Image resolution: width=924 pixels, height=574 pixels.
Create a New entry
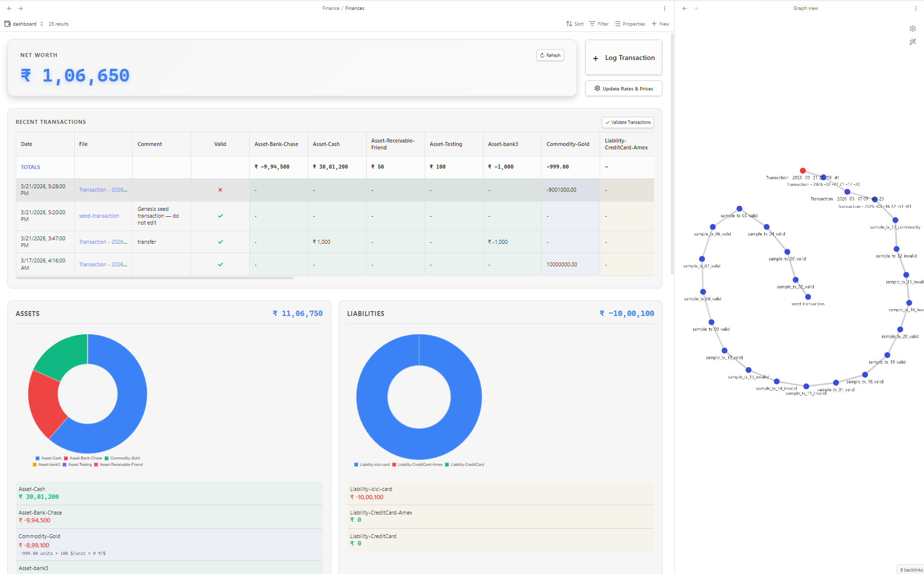click(661, 24)
